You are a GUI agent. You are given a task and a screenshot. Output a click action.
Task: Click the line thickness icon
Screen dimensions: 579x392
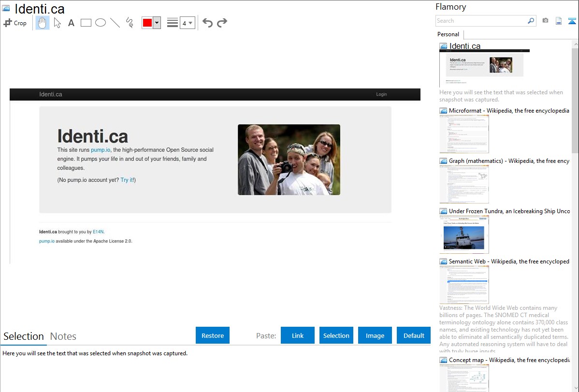pyautogui.click(x=172, y=23)
